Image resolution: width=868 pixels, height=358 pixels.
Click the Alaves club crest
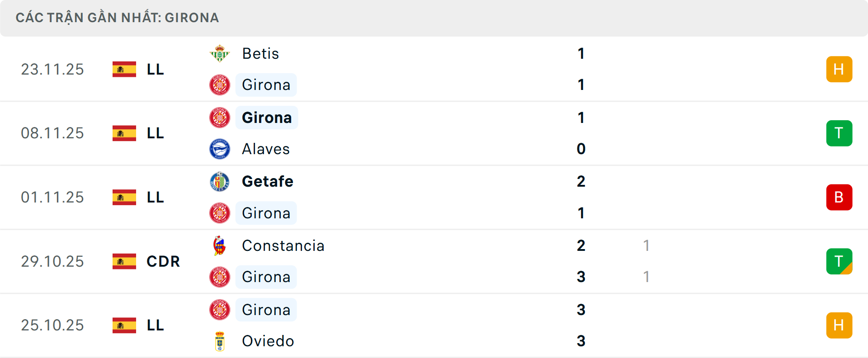(x=220, y=149)
